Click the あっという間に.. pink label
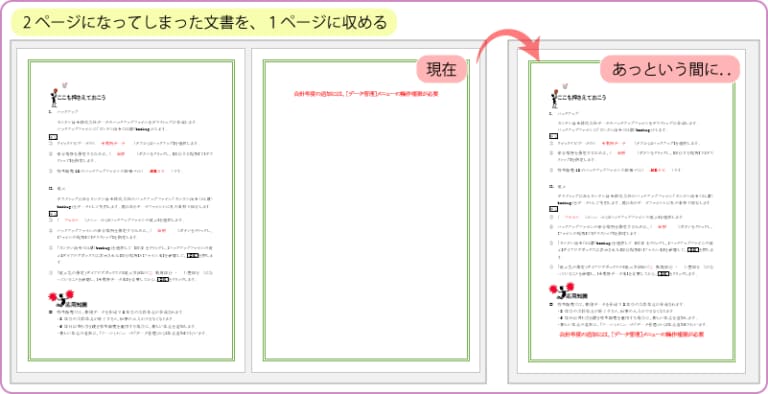The height and width of the screenshot is (394, 768). point(671,69)
